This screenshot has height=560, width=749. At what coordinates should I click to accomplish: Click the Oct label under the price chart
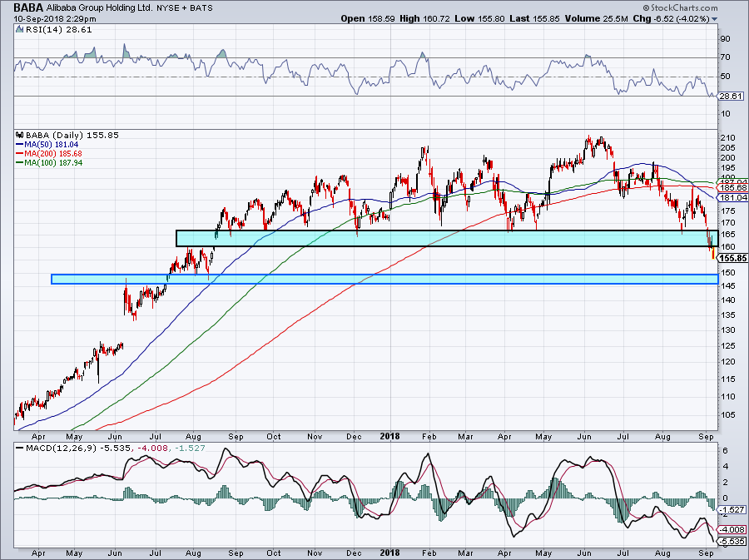coord(273,436)
